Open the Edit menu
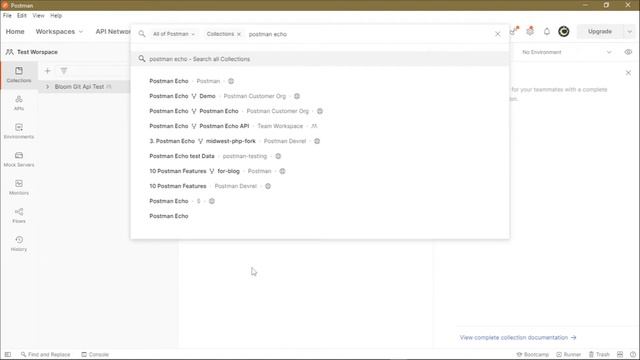640x360 pixels. (22, 16)
